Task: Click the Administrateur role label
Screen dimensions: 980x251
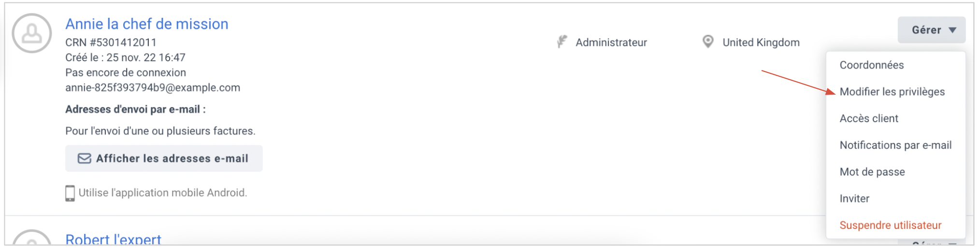Action: [611, 42]
